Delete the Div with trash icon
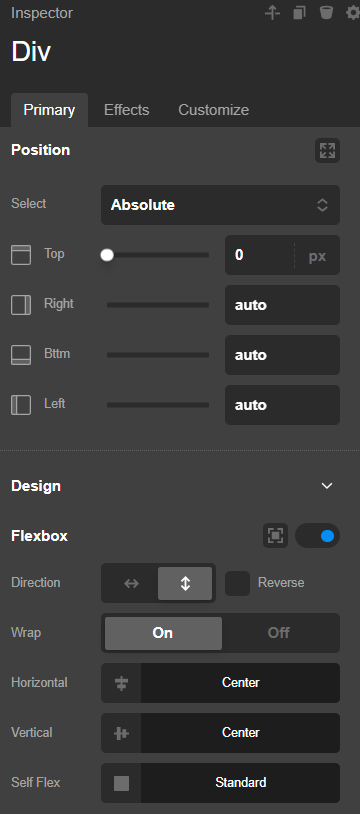360x814 pixels. point(326,12)
